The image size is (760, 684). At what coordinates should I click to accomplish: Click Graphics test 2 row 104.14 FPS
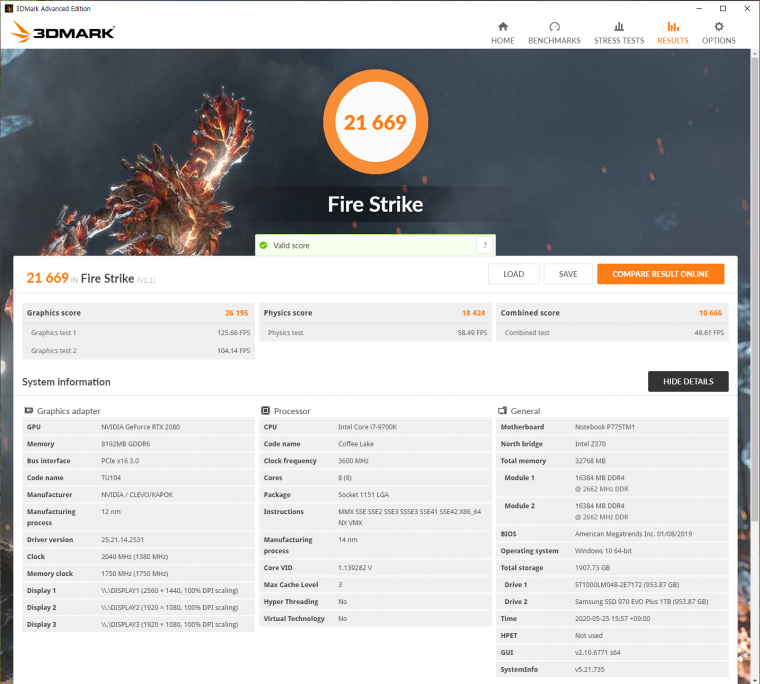coord(138,350)
